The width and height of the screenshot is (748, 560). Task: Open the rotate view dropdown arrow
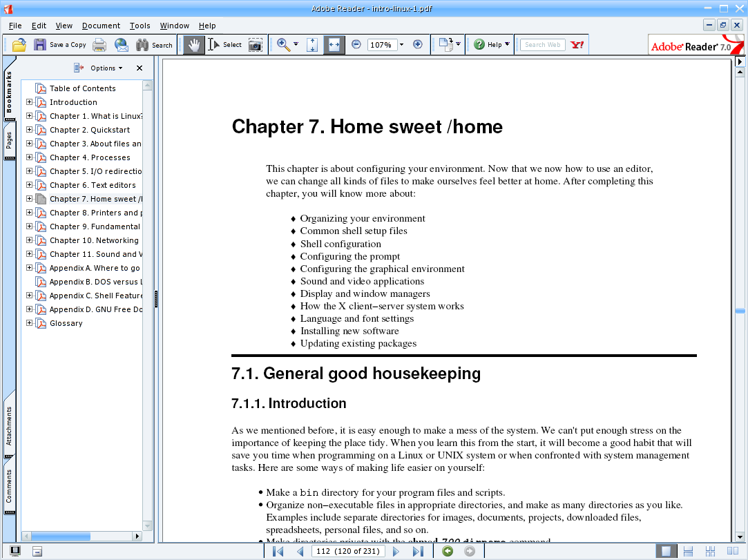click(459, 44)
